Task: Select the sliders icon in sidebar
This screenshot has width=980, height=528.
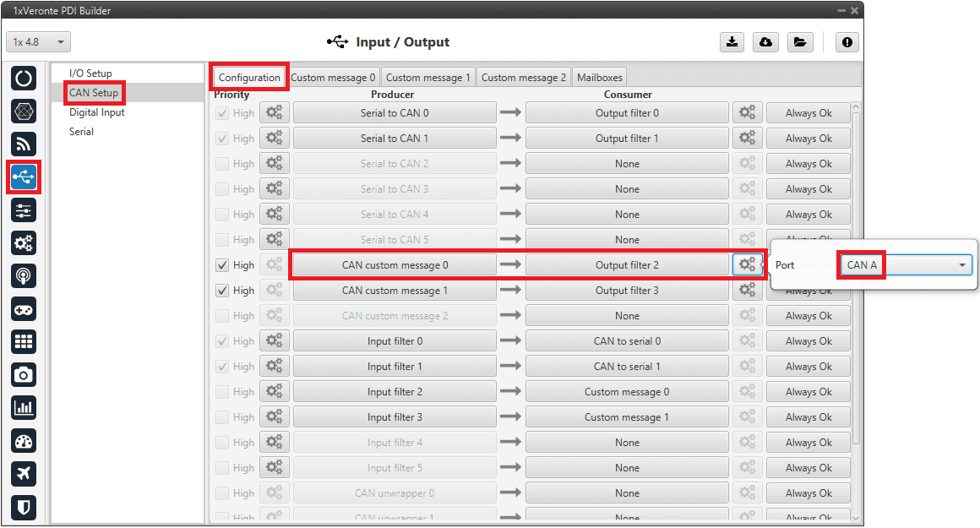Action: coord(24,210)
